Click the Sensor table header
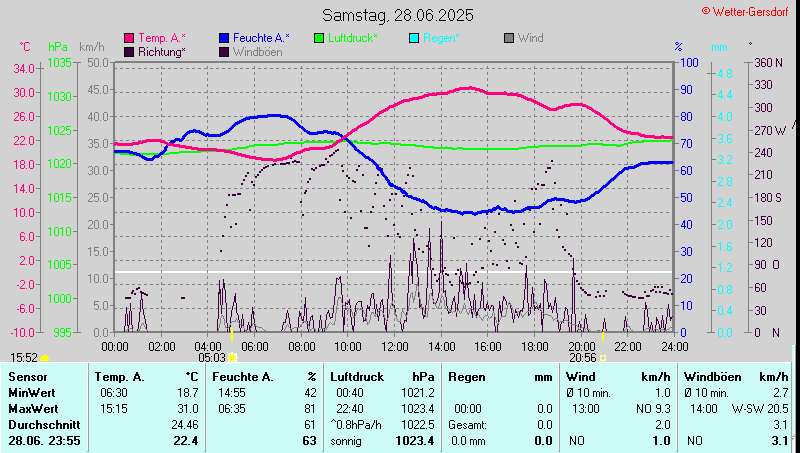The height and width of the screenshot is (453, 800). click(x=28, y=377)
